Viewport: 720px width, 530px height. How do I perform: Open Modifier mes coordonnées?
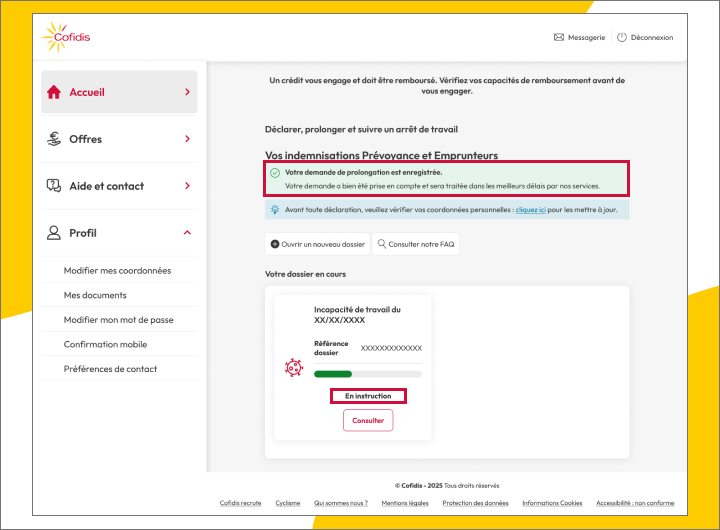tap(117, 271)
